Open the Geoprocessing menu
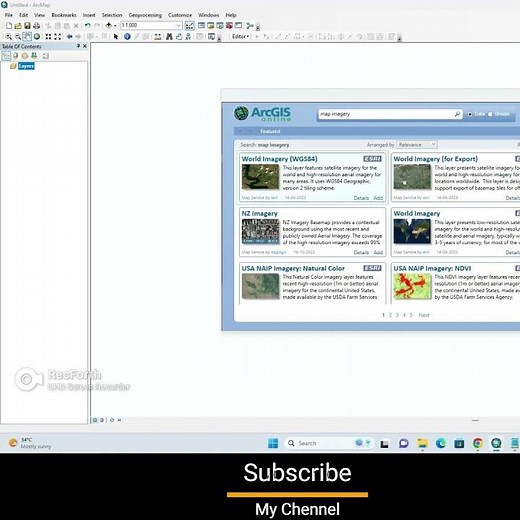The image size is (520, 520). (145, 15)
